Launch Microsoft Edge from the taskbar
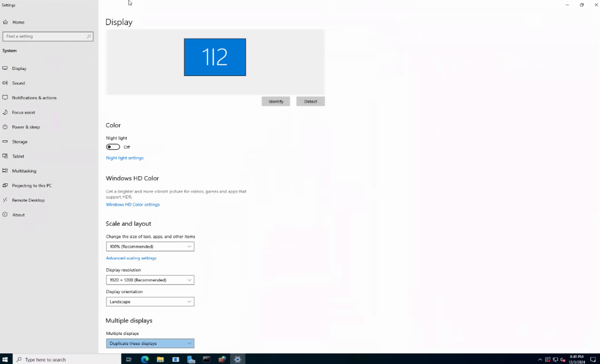The image size is (600, 364). [x=144, y=360]
